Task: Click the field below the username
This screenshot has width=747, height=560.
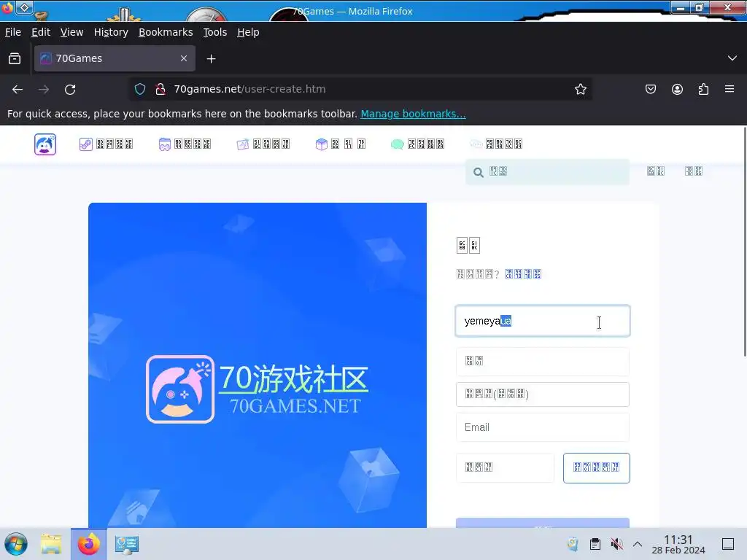Action: [543, 361]
